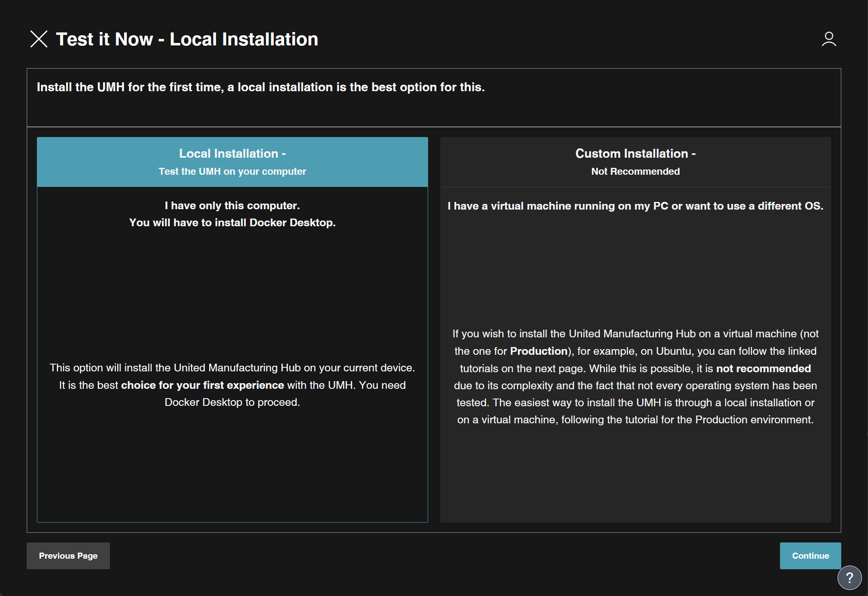Close the installation wizard with X icon
This screenshot has height=596, width=868.
pyautogui.click(x=39, y=39)
